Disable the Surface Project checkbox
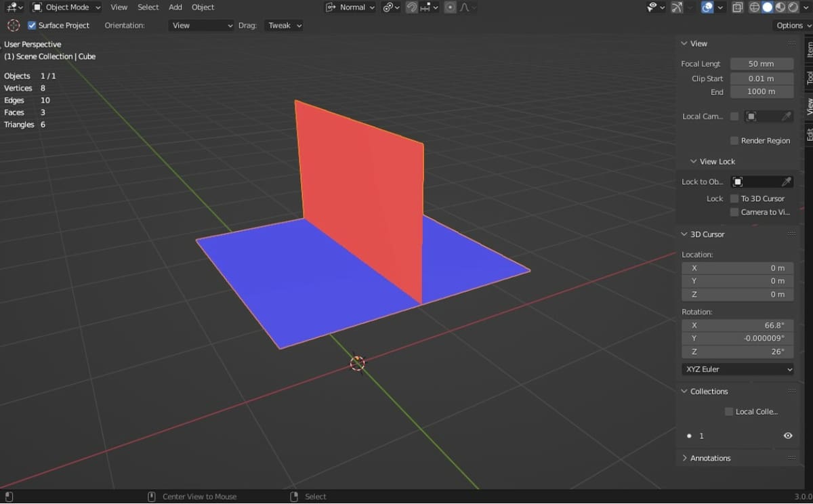813x504 pixels. [x=32, y=25]
